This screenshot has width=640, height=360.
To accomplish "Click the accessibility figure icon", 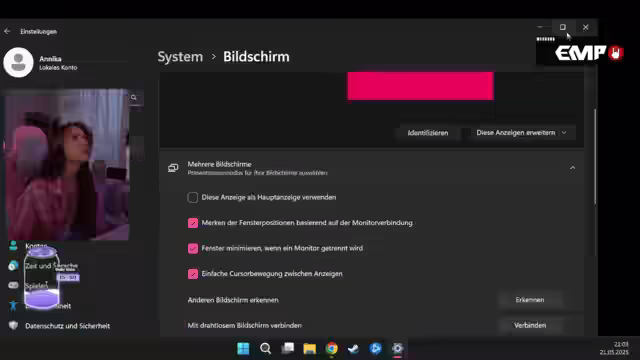I will click(13, 305).
